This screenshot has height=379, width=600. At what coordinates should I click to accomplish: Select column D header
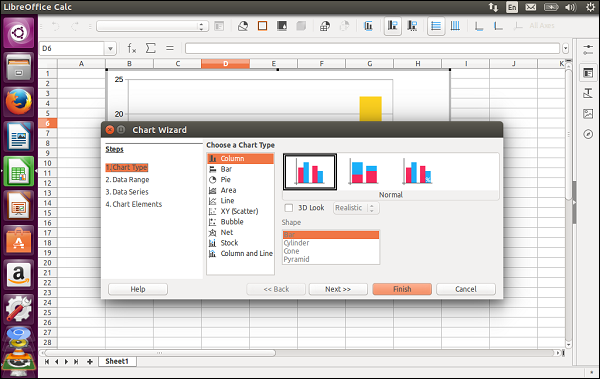coord(225,64)
